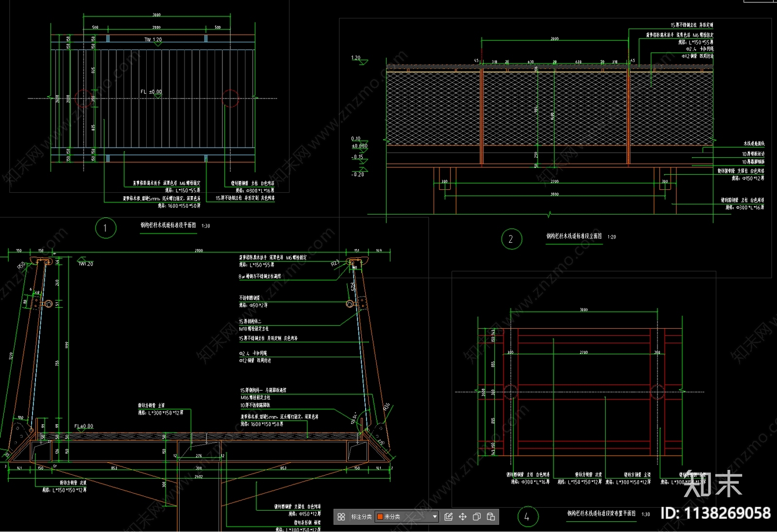
Task: Select the circled number 4 view marker
Action: point(527,516)
